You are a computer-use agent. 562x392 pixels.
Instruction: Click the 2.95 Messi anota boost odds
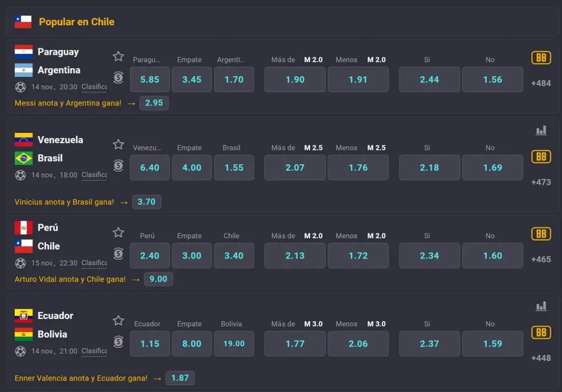coord(154,103)
